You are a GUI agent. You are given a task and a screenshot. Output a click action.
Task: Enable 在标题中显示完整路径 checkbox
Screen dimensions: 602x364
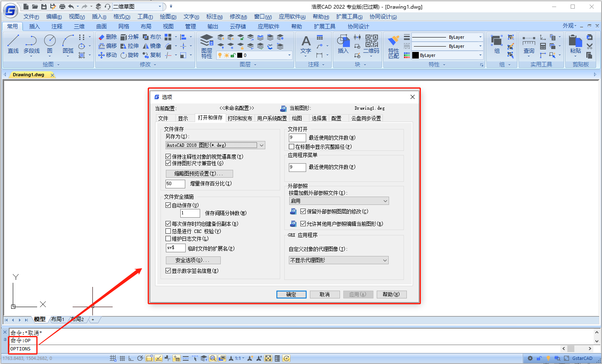[x=292, y=147]
